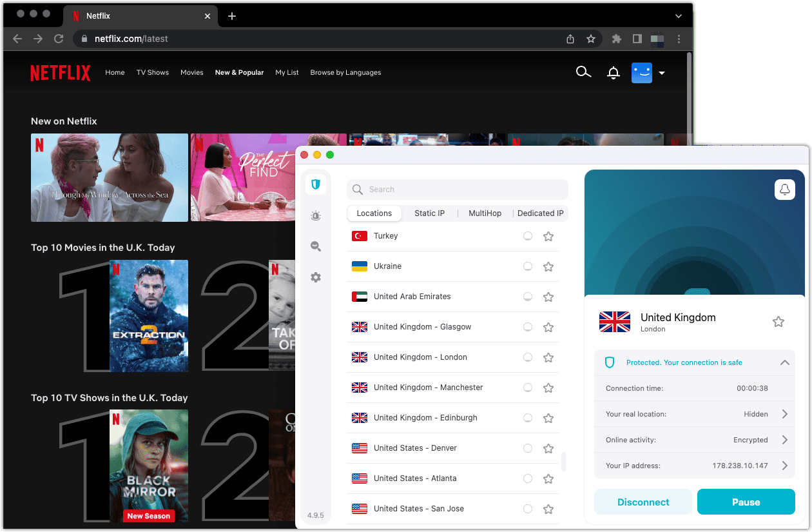812x532 pixels.
Task: Click the Surfshark shield icon in sidebar
Action: coord(315,184)
